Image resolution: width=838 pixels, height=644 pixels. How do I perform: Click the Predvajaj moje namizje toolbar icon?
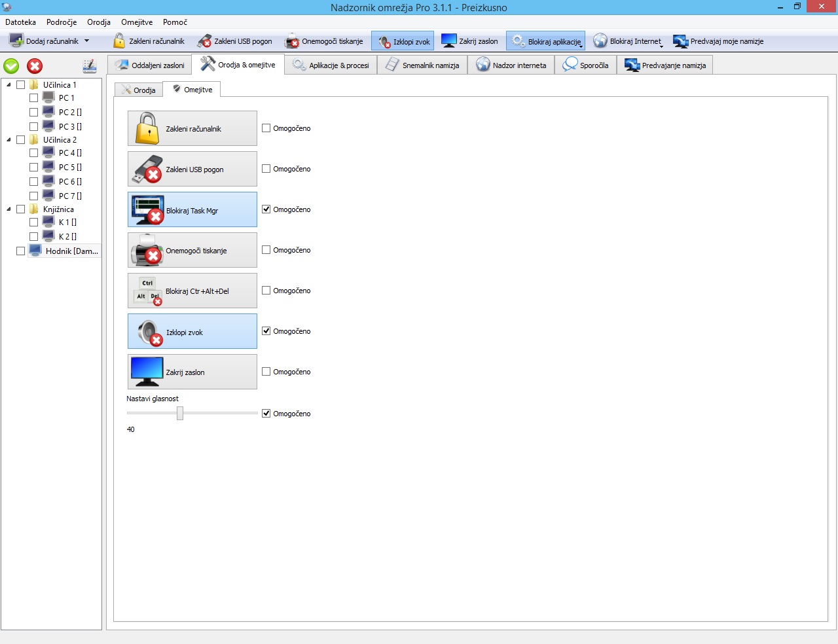coord(680,41)
